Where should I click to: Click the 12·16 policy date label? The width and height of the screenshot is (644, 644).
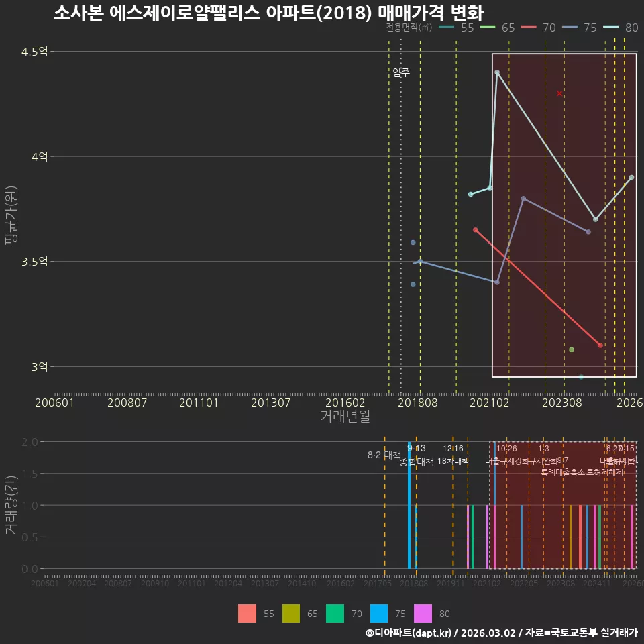[453, 449]
